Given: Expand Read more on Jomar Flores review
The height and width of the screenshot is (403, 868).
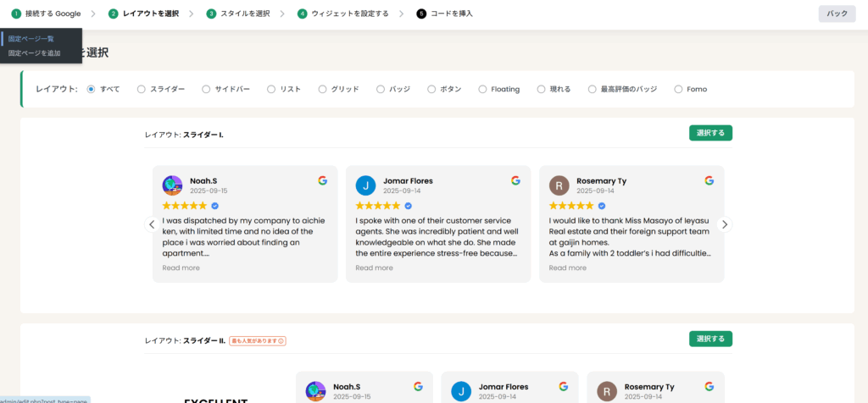Looking at the screenshot, I should pos(374,268).
